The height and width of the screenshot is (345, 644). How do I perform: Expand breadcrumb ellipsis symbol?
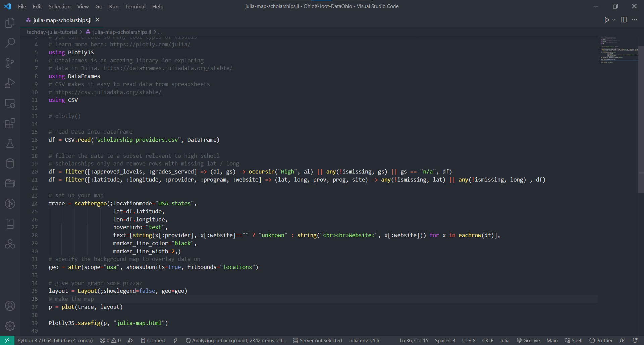160,32
